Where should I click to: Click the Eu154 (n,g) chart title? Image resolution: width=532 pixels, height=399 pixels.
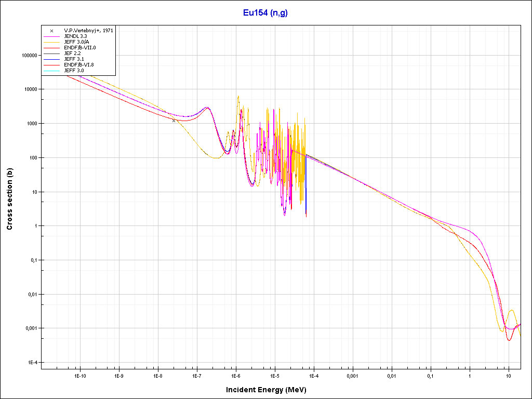(265, 13)
